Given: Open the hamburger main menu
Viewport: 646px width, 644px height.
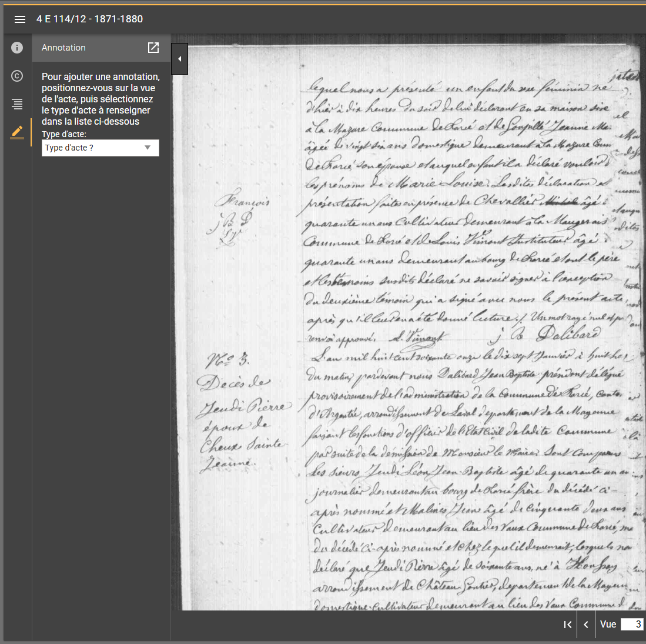Looking at the screenshot, I should (20, 19).
